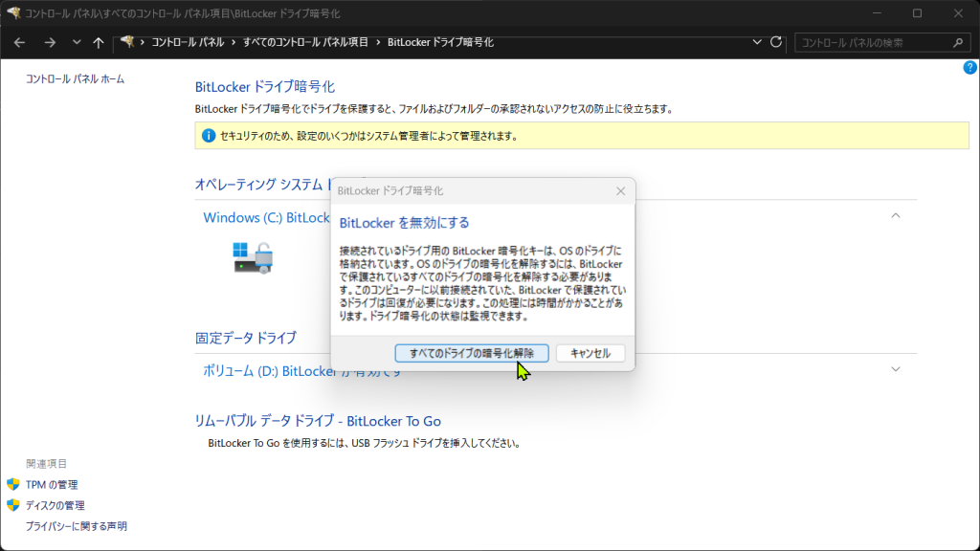Open the address bar history dropdown

pos(758,43)
